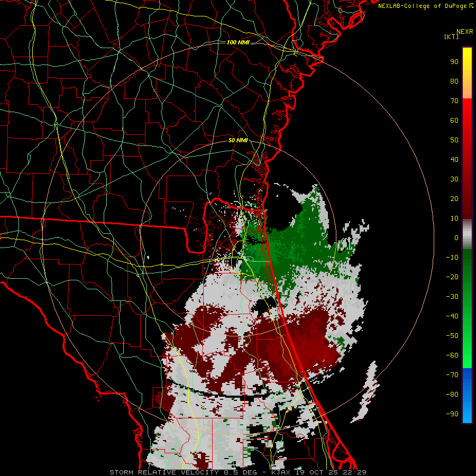This screenshot has width=476, height=476.
Task: Click the 22:29 timestamp
Action: coord(354,472)
